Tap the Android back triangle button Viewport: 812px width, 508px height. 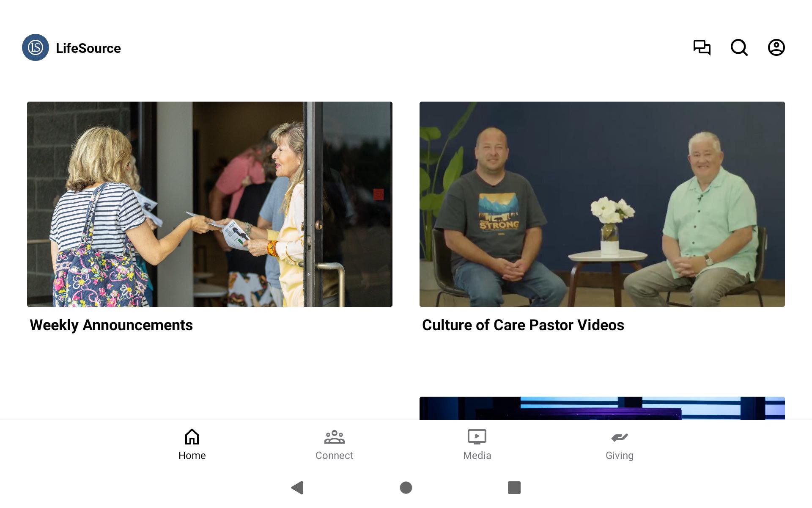point(297,488)
